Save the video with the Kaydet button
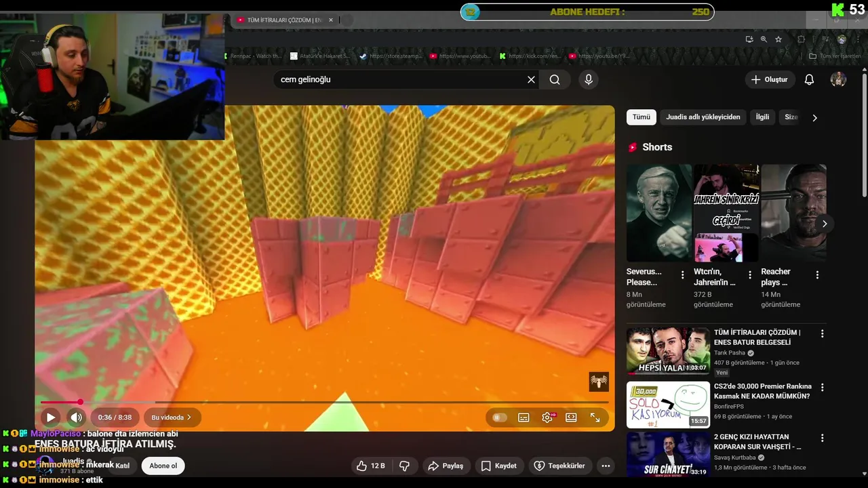The height and width of the screenshot is (488, 868). coord(499,466)
